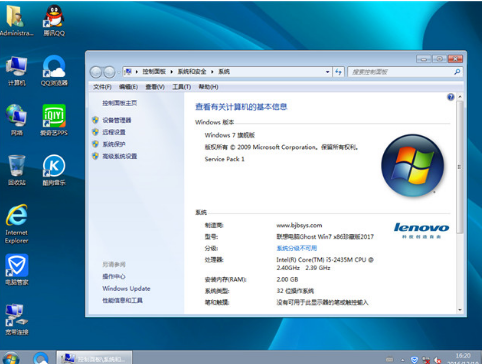The image size is (482, 364).
Task: Open 操作中心 link
Action: point(114,276)
